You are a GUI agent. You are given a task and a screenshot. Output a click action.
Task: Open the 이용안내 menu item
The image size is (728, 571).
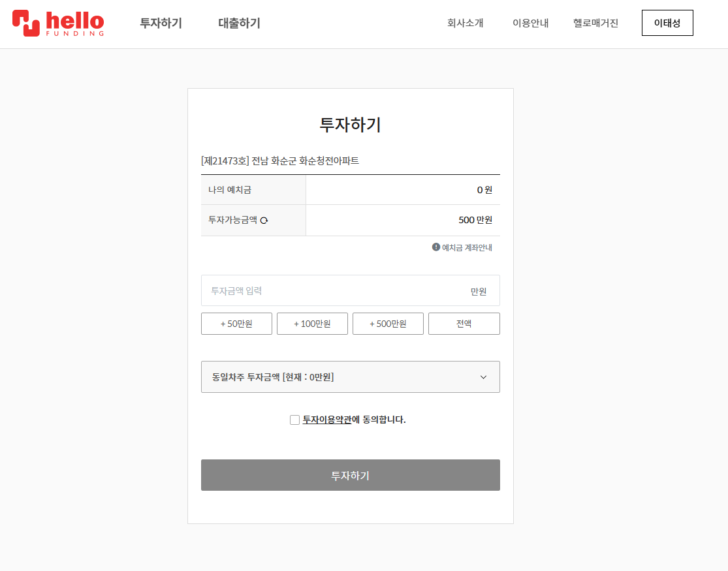[530, 23]
